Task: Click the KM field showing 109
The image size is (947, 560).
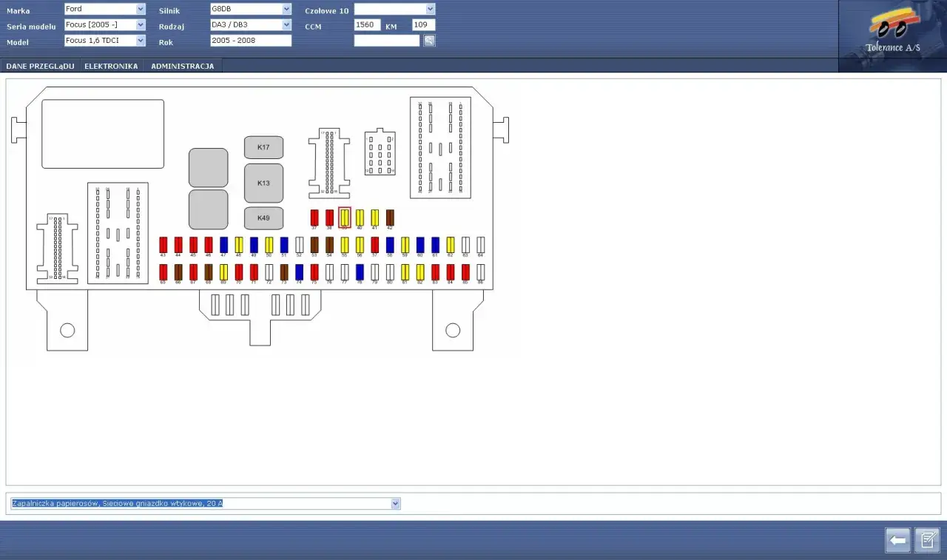Action: pos(423,25)
